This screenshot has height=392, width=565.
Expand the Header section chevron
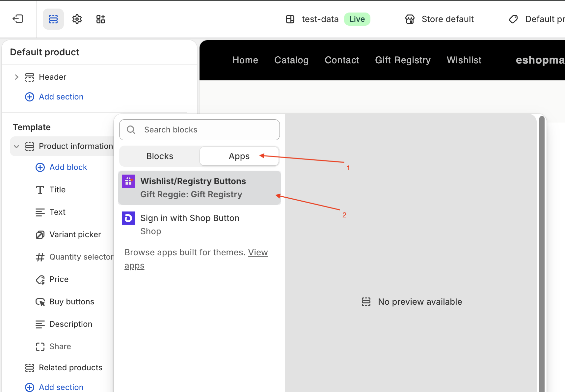pyautogui.click(x=16, y=77)
